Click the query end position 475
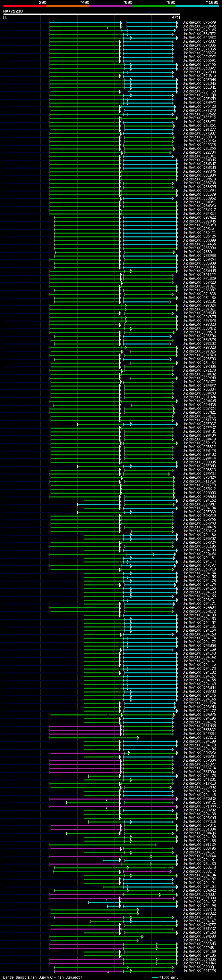Viewport: 222px width, 980px height. (x=175, y=17)
